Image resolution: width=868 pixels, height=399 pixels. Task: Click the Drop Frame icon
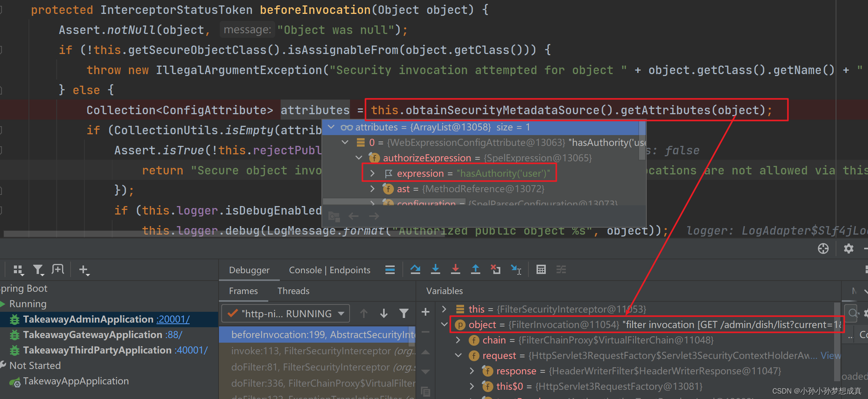coord(496,269)
